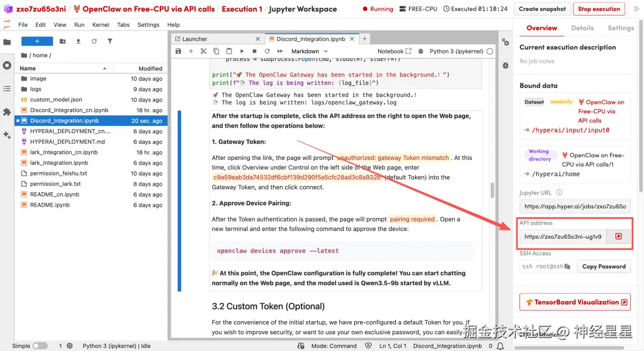Click the Copy Password button
Viewport: 644px width, 351px height.
[603, 266]
